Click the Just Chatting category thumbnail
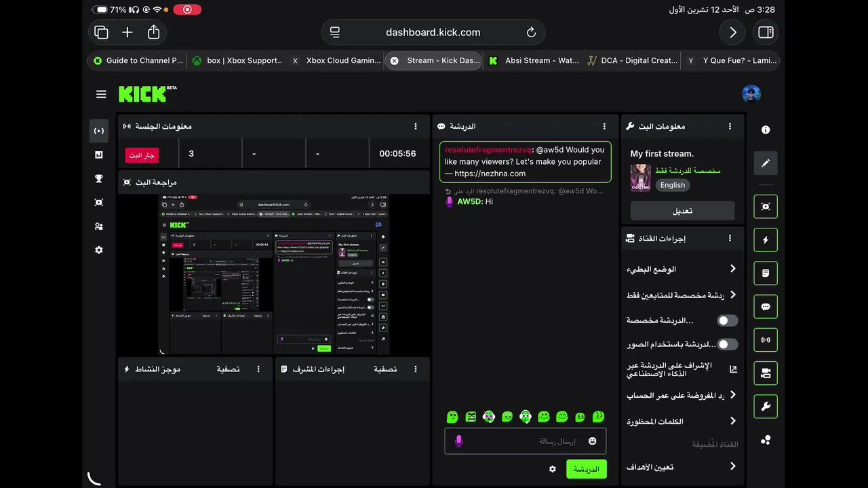This screenshot has height=488, width=868. [x=640, y=178]
